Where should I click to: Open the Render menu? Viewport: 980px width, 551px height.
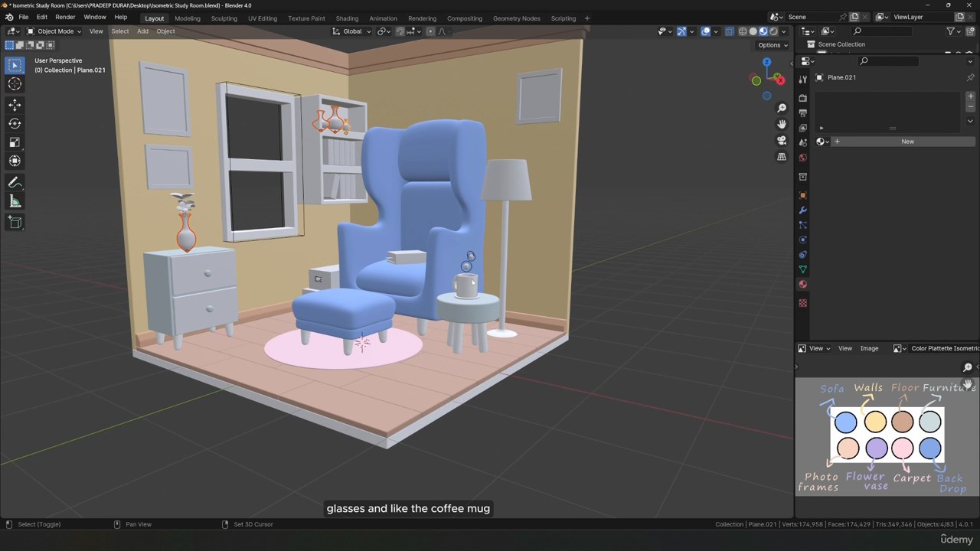click(65, 18)
